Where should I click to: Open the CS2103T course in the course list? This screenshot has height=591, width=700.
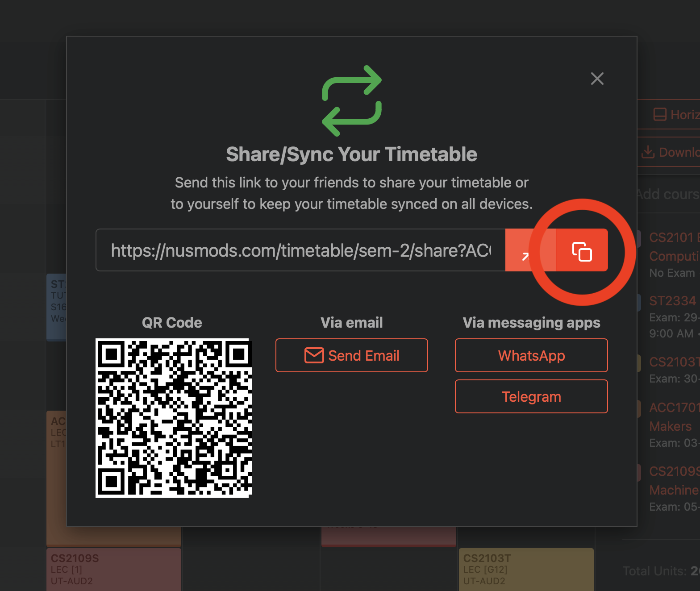674,362
